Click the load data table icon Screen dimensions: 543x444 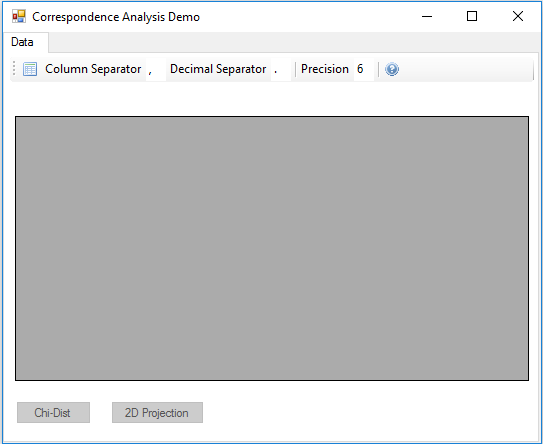click(30, 69)
